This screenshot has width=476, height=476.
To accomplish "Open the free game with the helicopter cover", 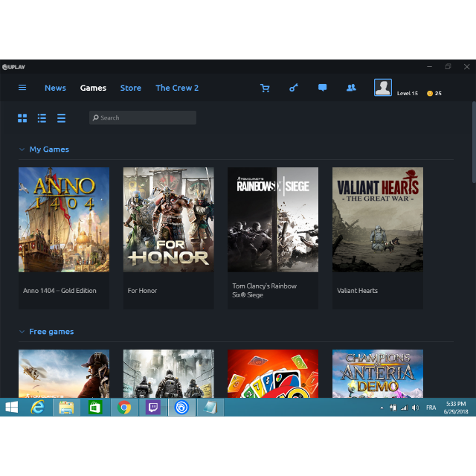I will pyautogui.click(x=64, y=373).
